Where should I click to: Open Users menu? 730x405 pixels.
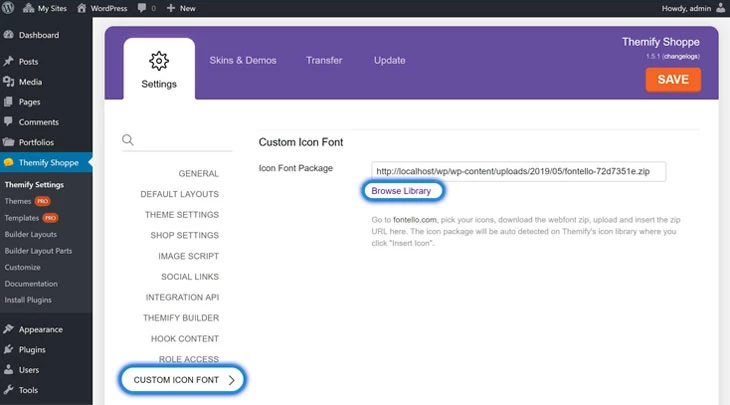pyautogui.click(x=29, y=370)
